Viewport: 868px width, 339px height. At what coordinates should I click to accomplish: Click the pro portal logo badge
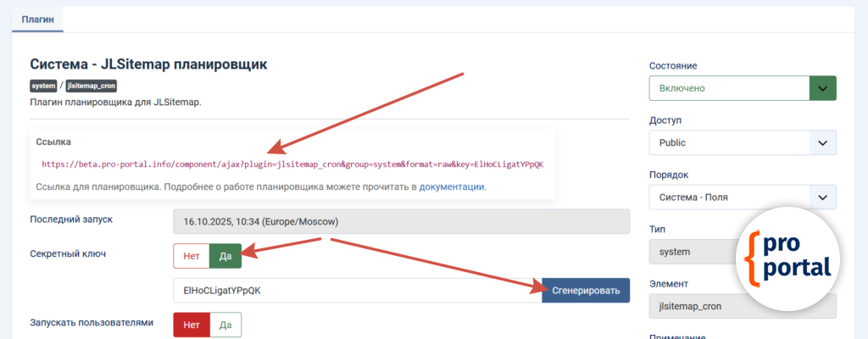tap(787, 256)
